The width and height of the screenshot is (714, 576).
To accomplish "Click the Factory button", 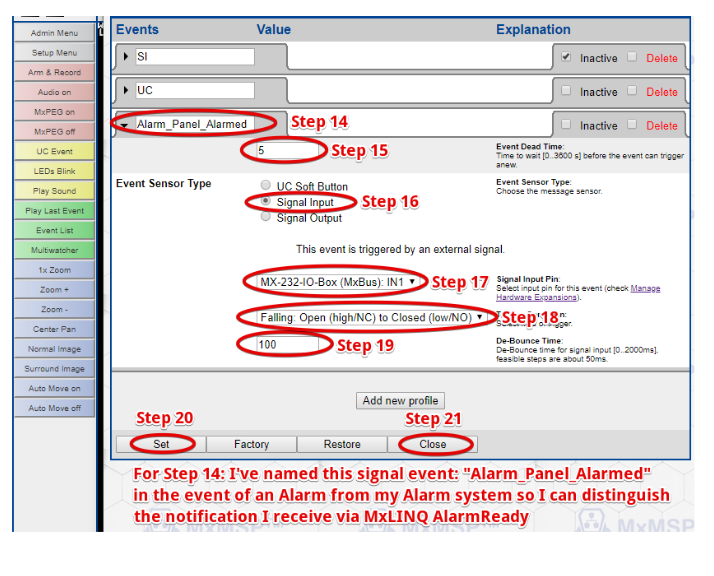I will pyautogui.click(x=251, y=444).
